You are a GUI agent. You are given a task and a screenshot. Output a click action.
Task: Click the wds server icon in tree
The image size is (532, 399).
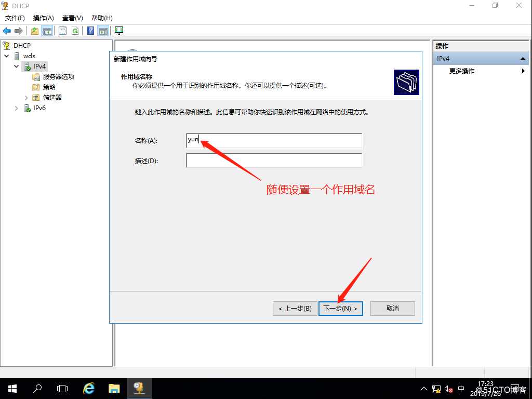click(17, 56)
